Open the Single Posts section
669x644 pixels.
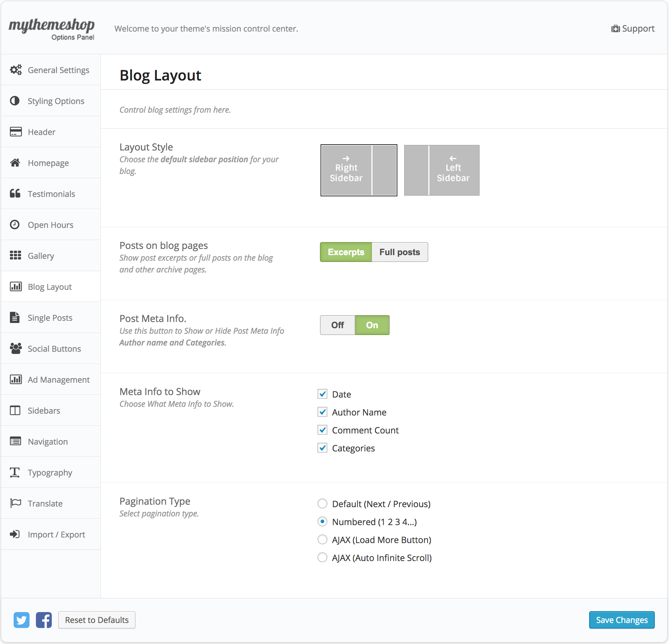[x=50, y=318]
